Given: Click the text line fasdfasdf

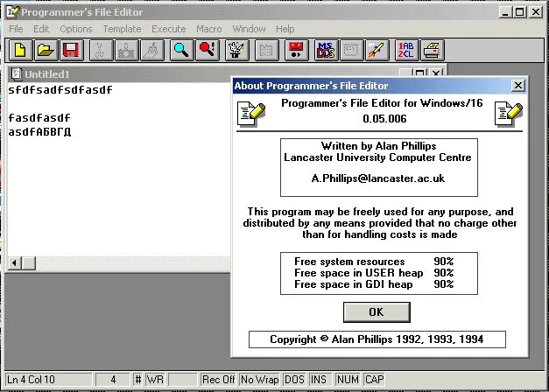Looking at the screenshot, I should pos(39,117).
